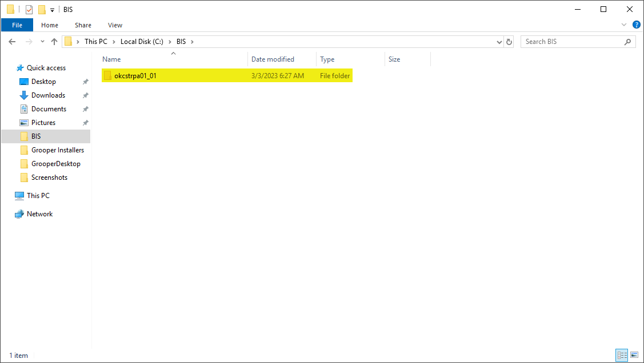
Task: Go up one level with Up arrow
Action: [54, 42]
